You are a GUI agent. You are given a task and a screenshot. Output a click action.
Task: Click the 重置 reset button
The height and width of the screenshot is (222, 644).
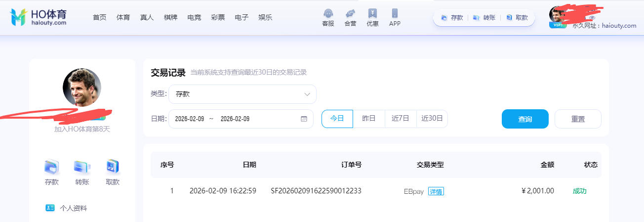point(578,119)
